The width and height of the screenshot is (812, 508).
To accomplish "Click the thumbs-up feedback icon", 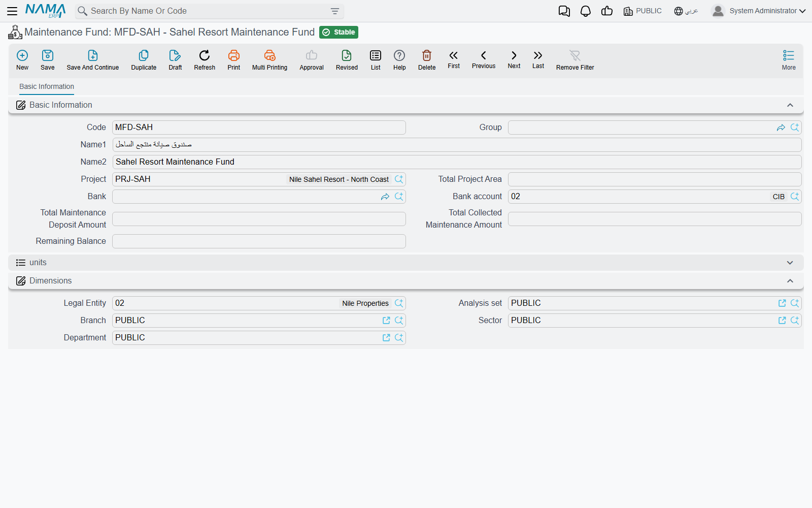I will pyautogui.click(x=607, y=11).
